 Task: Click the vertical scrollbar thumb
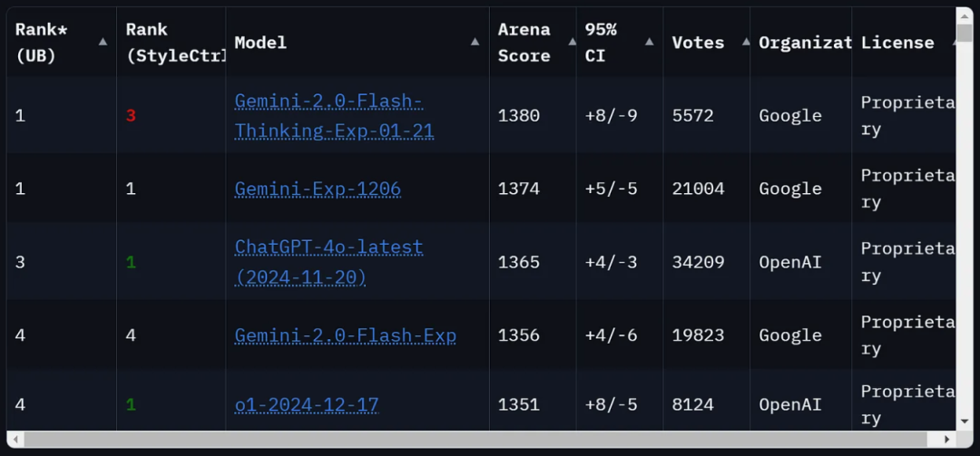[x=965, y=34]
